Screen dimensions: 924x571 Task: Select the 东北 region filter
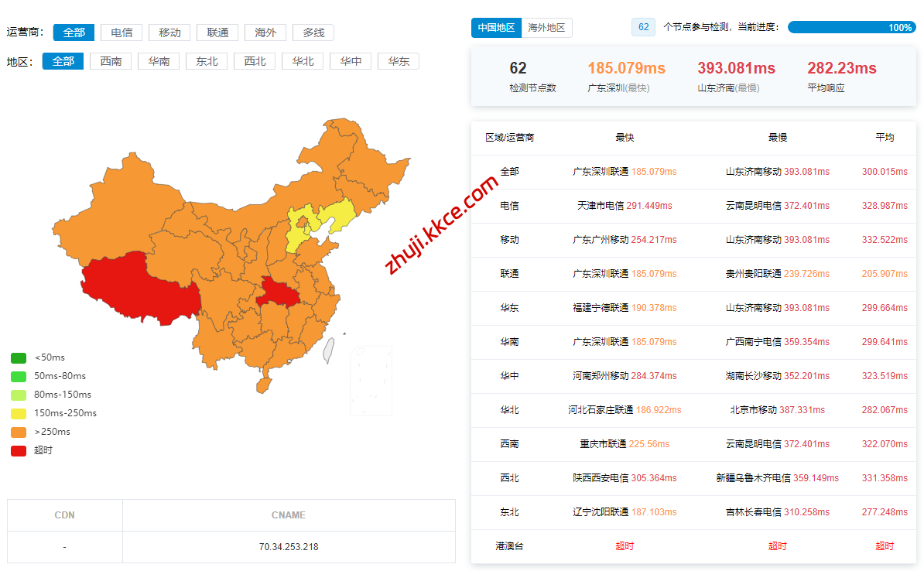click(207, 61)
